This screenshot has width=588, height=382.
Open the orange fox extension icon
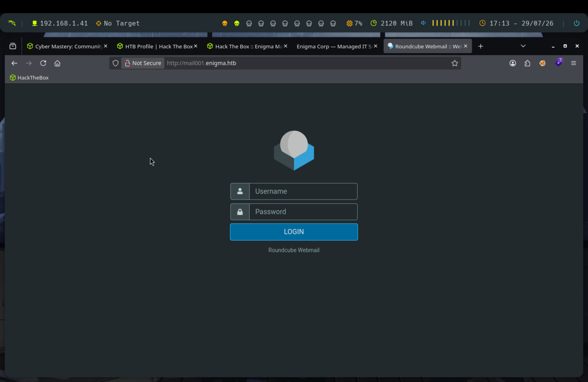pyautogui.click(x=542, y=63)
